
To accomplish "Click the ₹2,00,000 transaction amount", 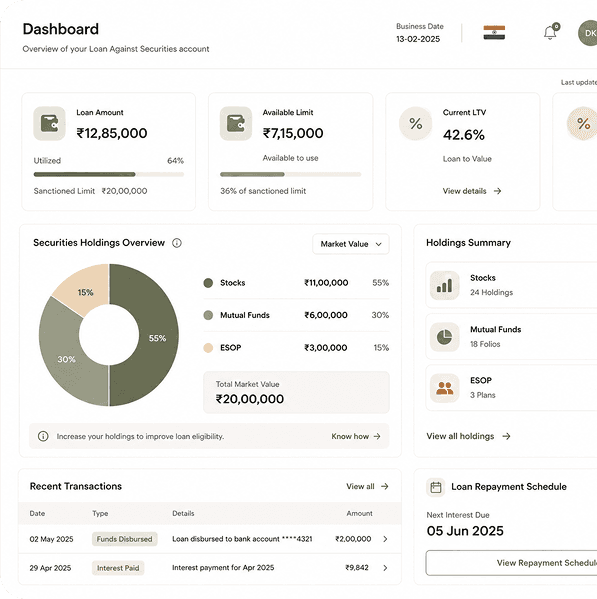I will point(353,539).
